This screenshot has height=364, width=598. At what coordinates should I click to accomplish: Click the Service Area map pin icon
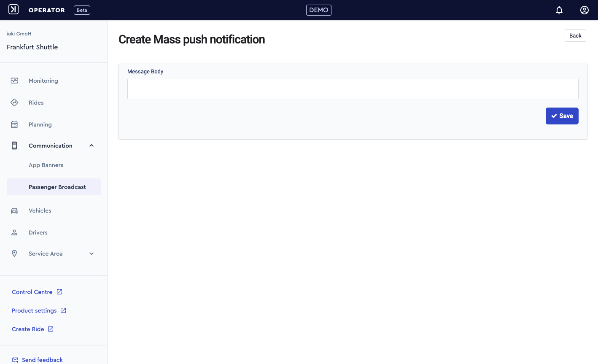(x=14, y=253)
